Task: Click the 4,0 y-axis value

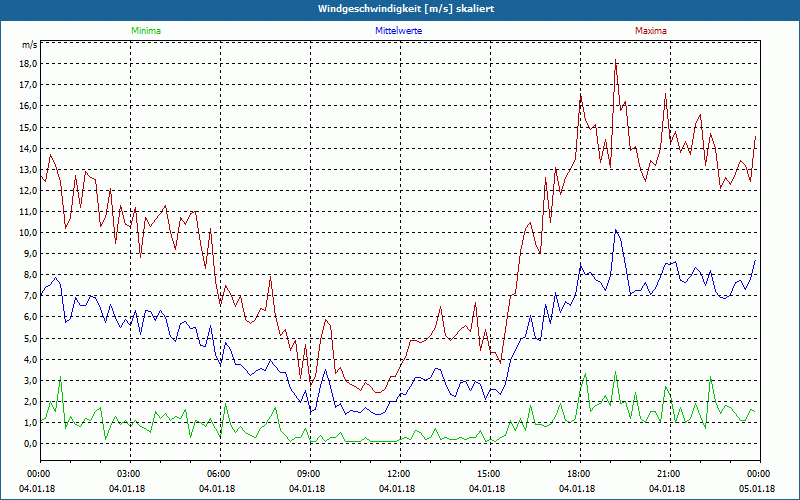Action: (31, 359)
